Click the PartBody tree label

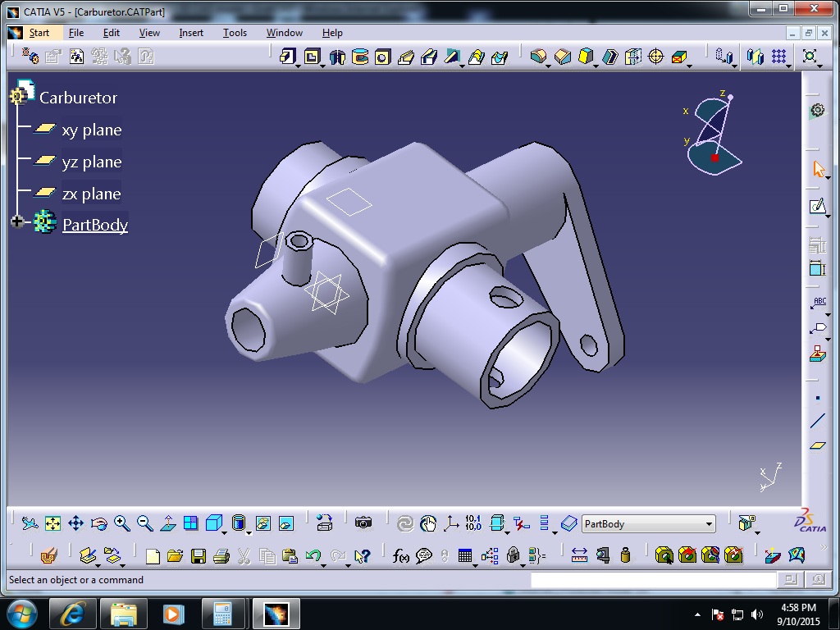[95, 225]
